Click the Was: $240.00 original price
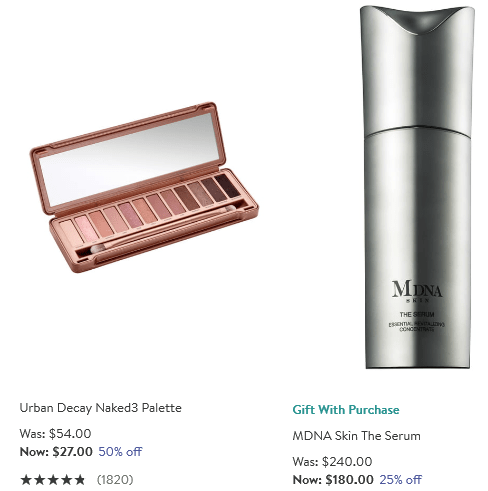Viewport: 488px width, 491px height. (332, 462)
